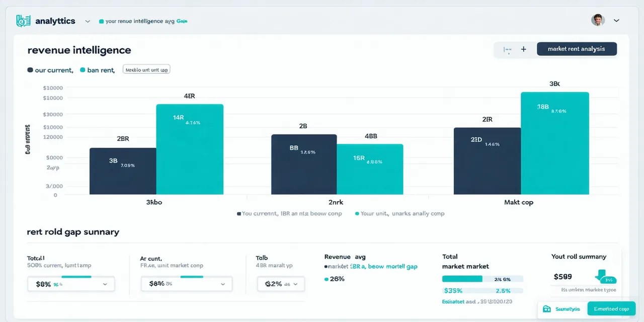Click the teal download icon beside $589
Screen dimensions: 644x322
click(606, 277)
